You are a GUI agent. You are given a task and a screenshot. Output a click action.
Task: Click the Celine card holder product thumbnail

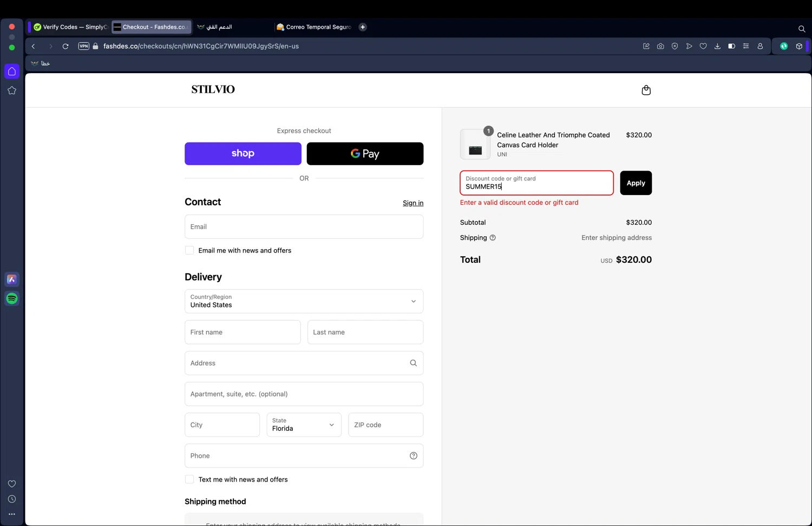(475, 144)
